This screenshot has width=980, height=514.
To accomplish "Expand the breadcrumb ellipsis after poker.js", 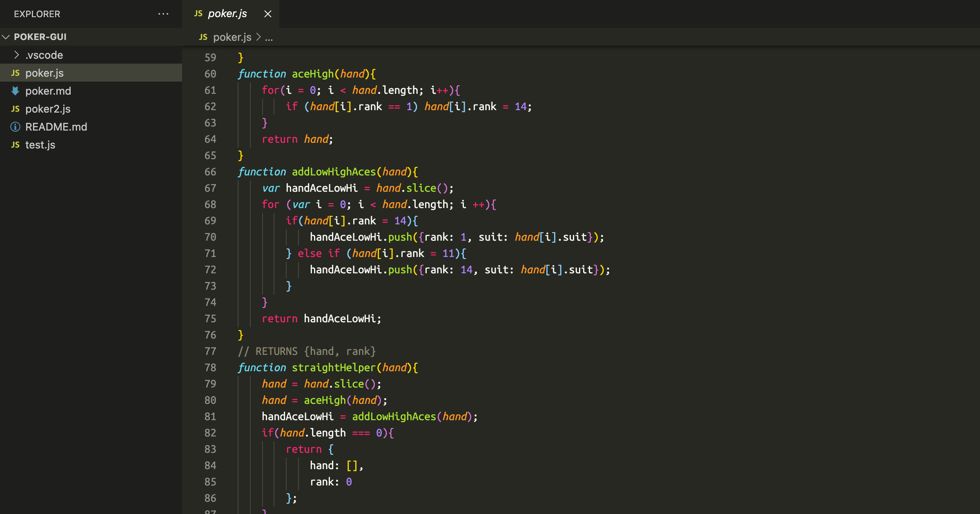I will [x=269, y=37].
